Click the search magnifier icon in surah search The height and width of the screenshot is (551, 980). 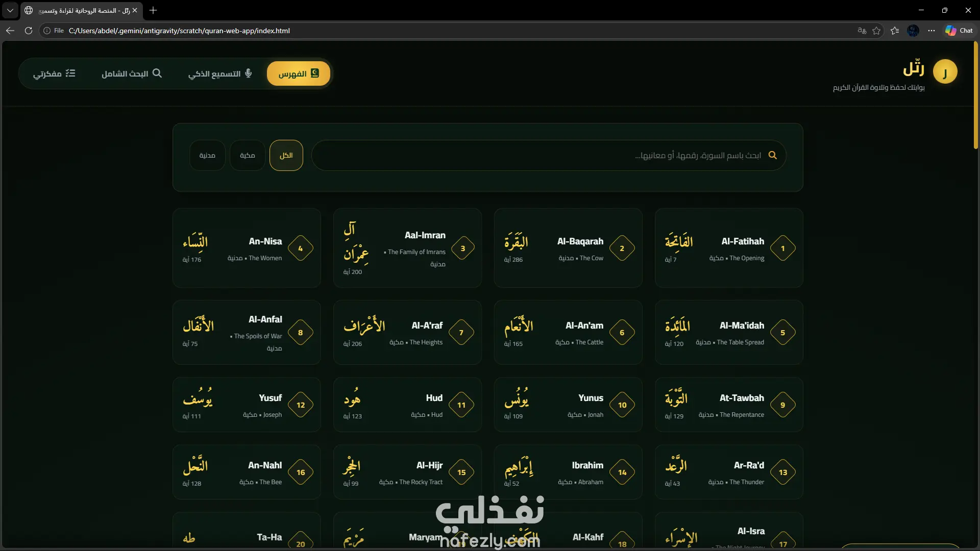click(773, 155)
